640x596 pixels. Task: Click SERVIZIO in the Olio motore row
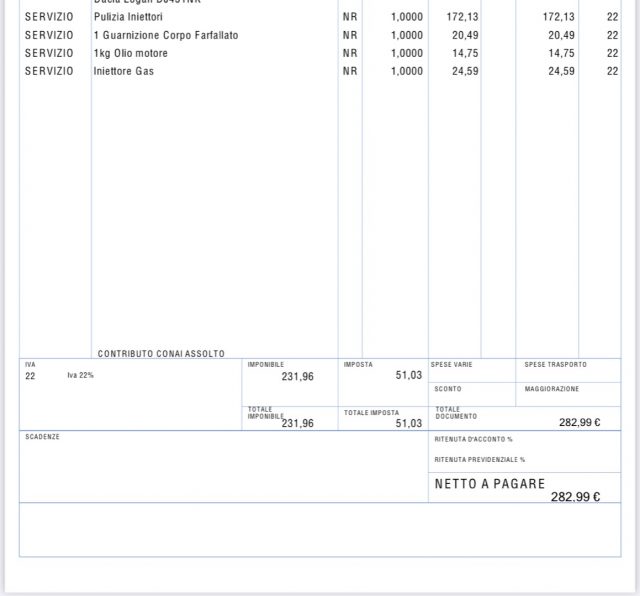(49, 53)
